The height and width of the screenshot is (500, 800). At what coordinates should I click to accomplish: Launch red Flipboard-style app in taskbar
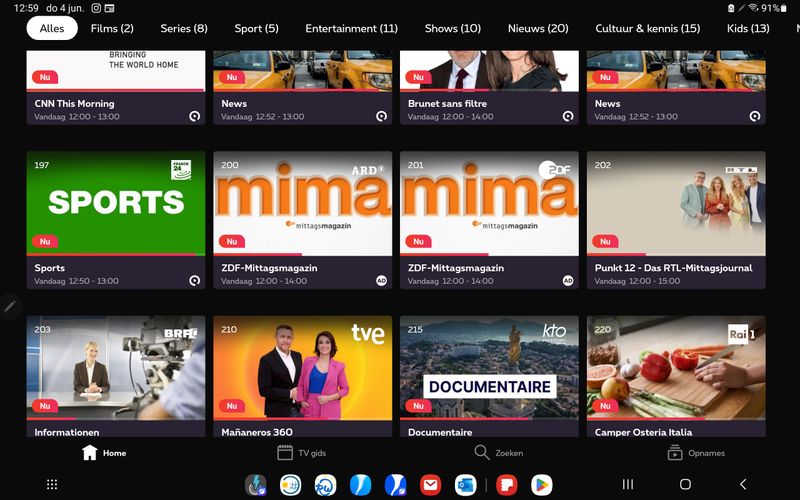point(507,485)
